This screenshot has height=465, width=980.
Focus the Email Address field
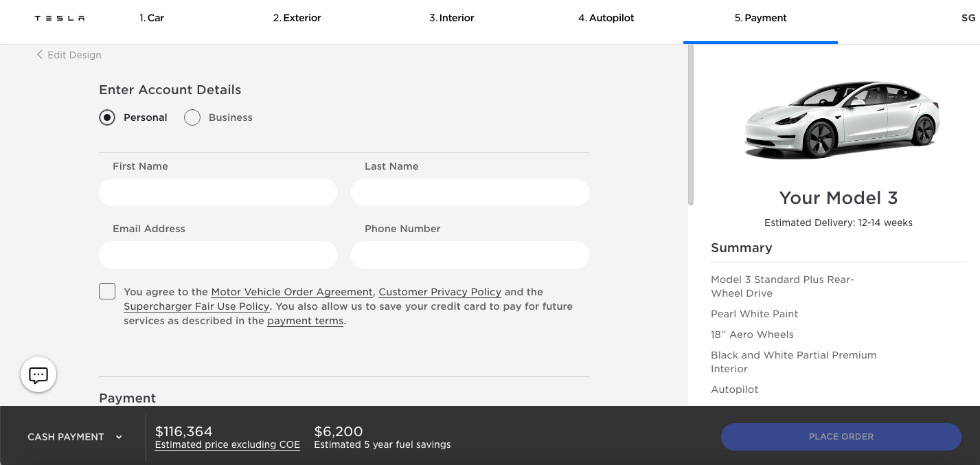click(218, 255)
